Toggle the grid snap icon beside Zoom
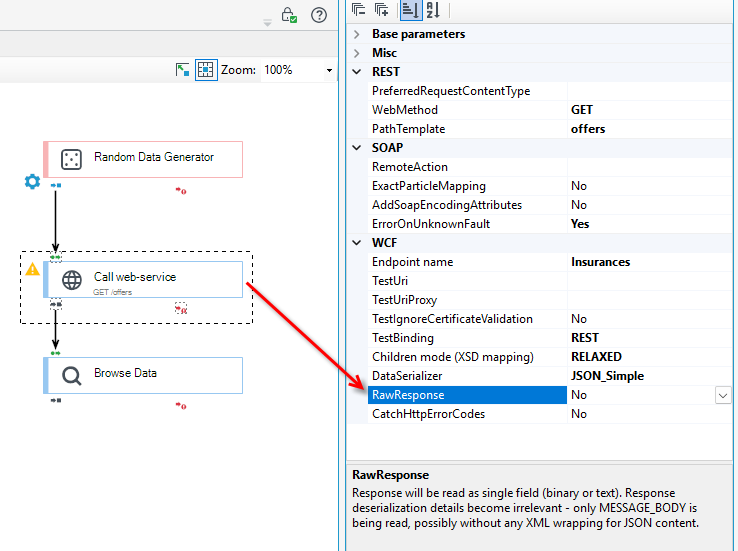 [206, 70]
